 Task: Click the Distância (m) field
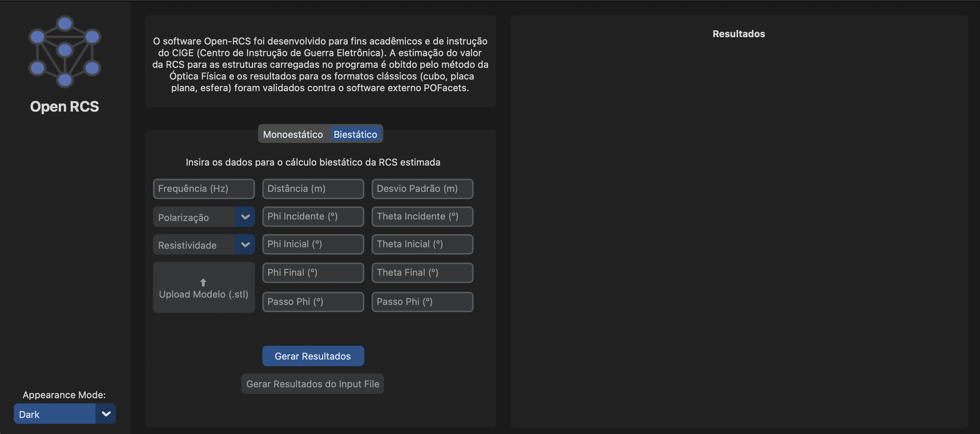[x=313, y=189]
